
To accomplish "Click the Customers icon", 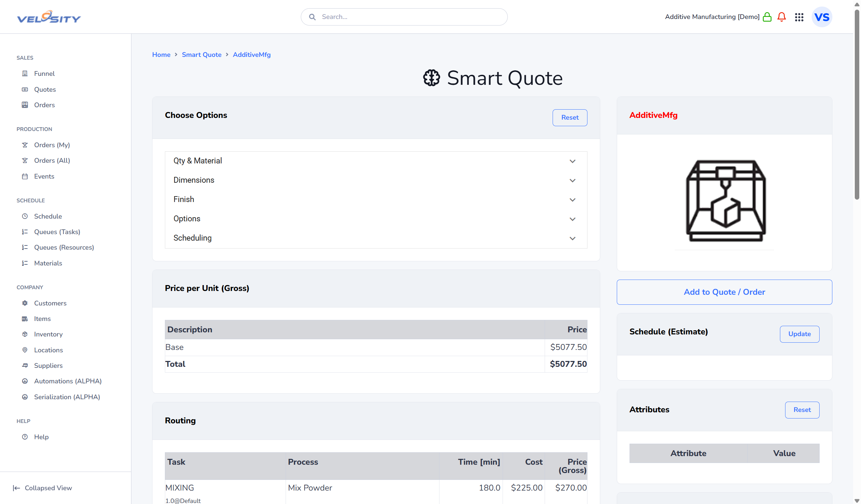I will (x=25, y=303).
